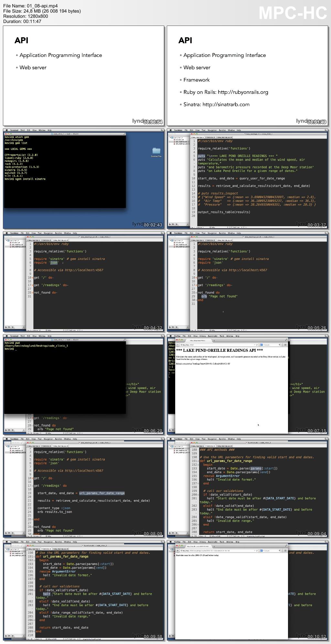Viewport: 331px width, 644px height.
Task: Click Firefox address bar in the 00:07:15 frame
Action: click(219, 345)
